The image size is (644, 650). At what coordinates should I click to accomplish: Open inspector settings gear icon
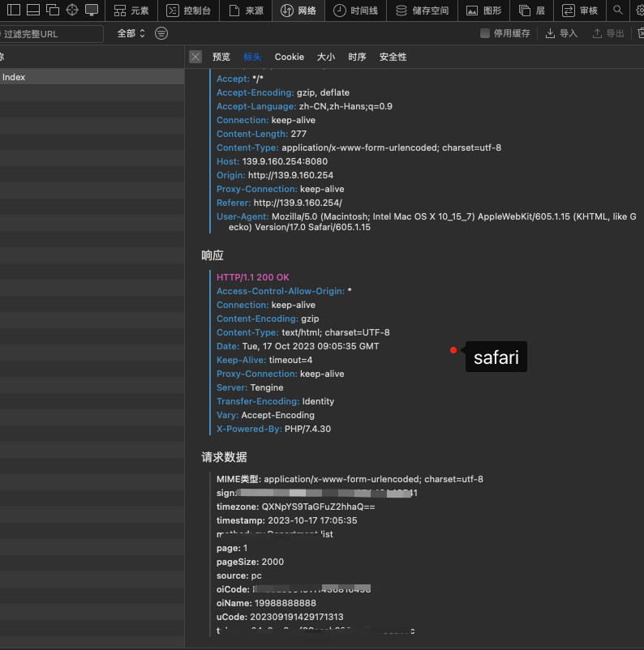(639, 11)
